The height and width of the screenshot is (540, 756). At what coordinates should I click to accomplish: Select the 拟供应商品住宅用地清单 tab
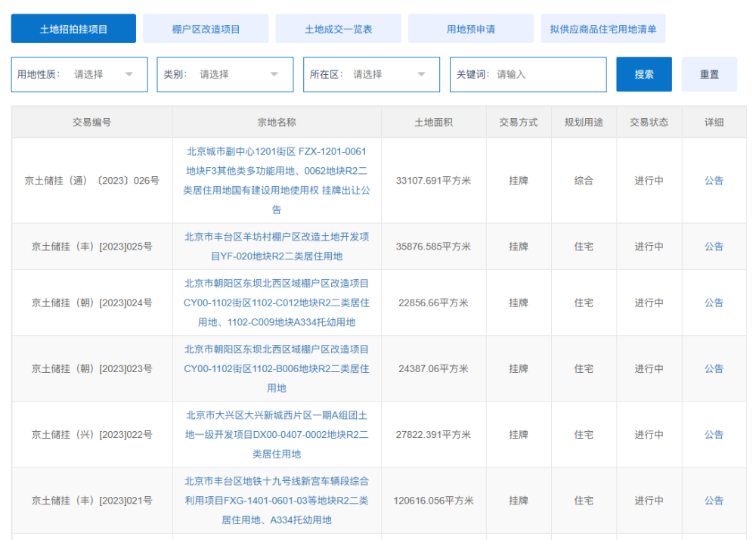[x=603, y=29]
